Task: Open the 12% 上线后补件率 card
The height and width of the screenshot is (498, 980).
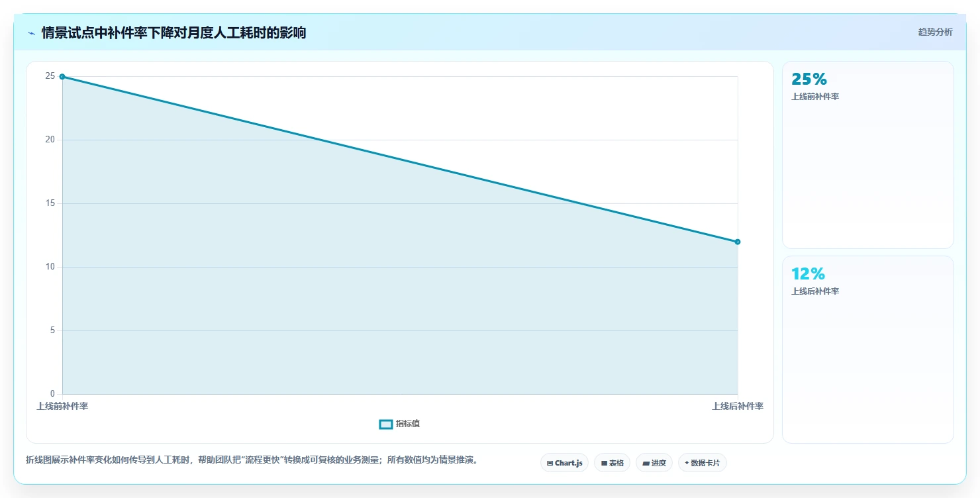Action: tap(868, 350)
